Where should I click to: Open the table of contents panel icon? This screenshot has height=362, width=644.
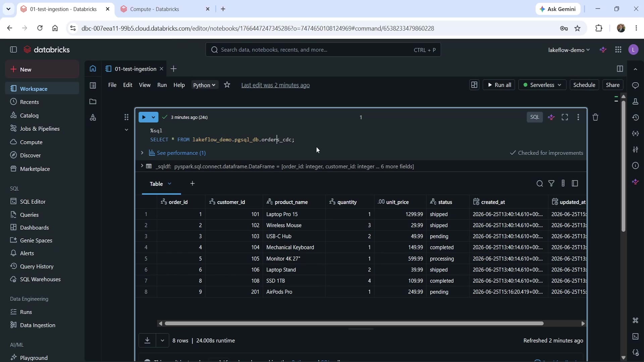click(x=93, y=85)
